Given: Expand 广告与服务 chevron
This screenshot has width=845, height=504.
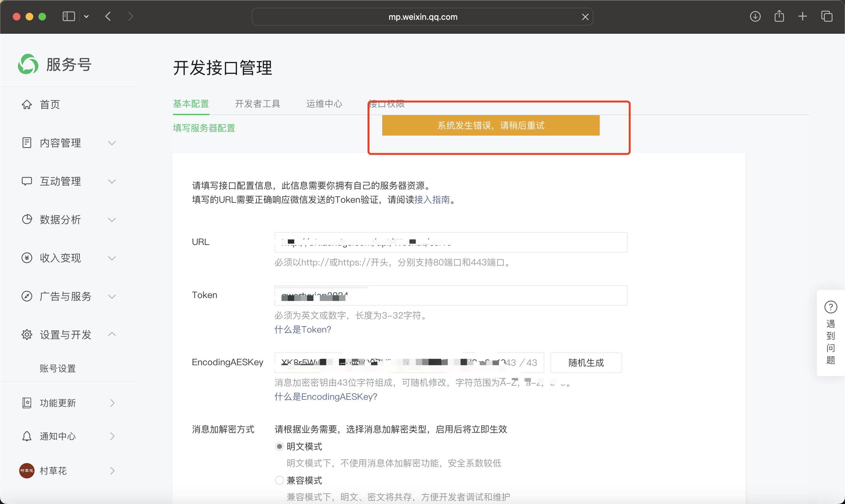Looking at the screenshot, I should tap(112, 296).
